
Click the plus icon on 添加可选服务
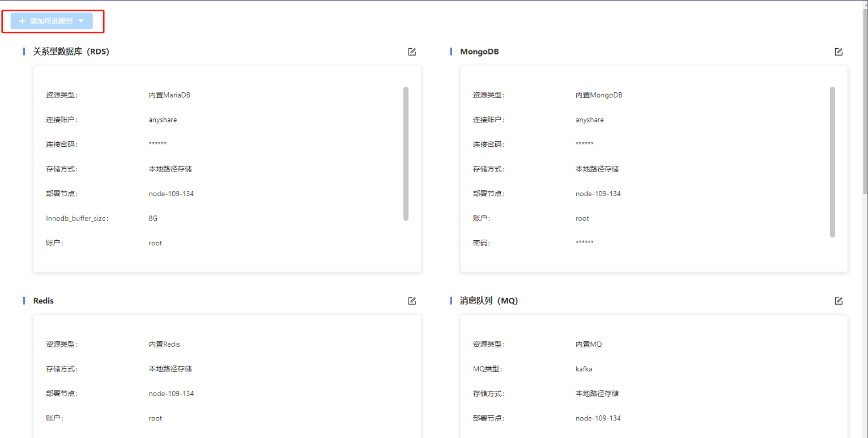pyautogui.click(x=23, y=21)
